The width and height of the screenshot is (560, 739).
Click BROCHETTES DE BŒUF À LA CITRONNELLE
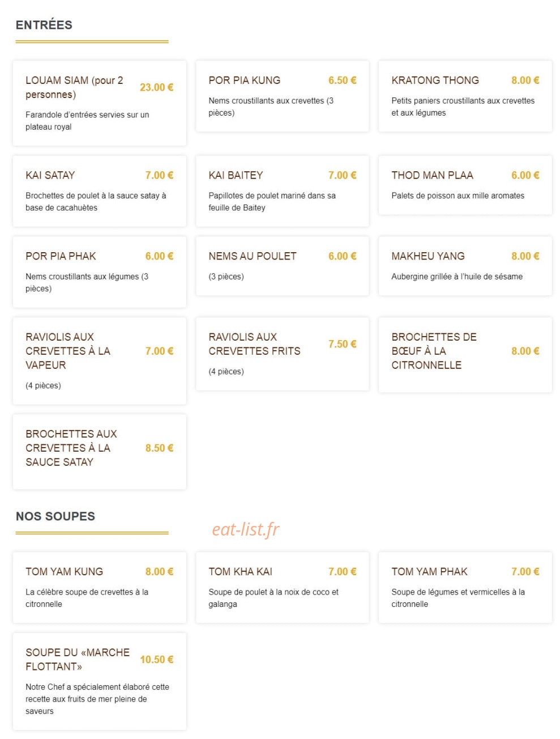click(465, 355)
